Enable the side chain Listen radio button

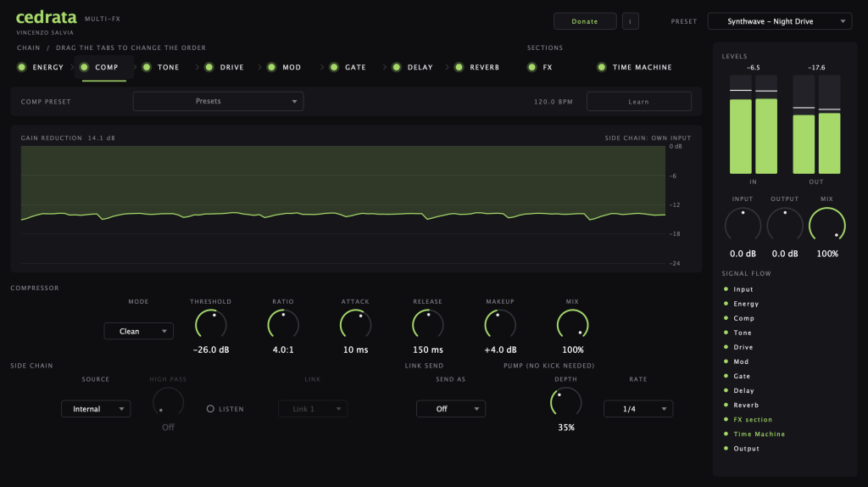pos(210,409)
